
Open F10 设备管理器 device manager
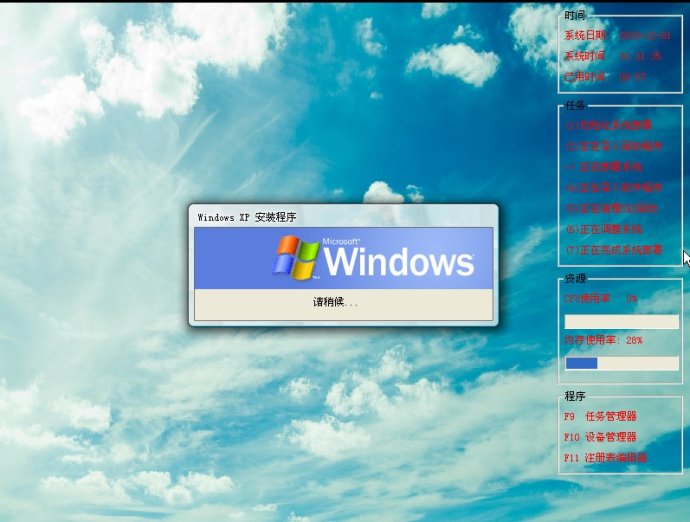point(600,437)
